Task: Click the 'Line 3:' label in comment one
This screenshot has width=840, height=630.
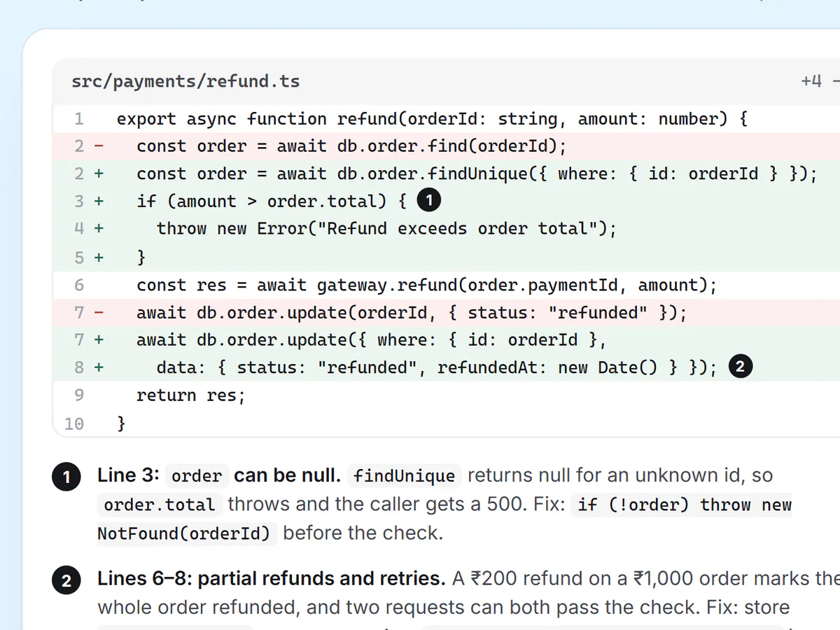Action: click(x=127, y=475)
